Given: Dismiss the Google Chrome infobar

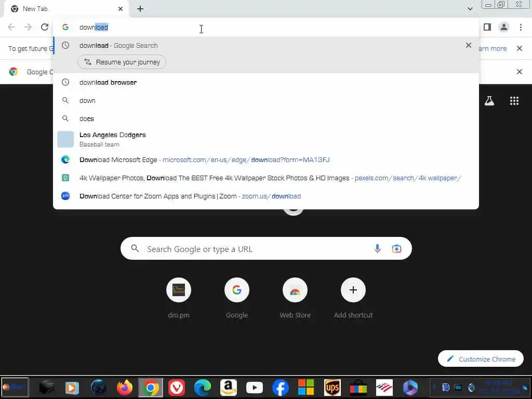Looking at the screenshot, I should pos(520,72).
